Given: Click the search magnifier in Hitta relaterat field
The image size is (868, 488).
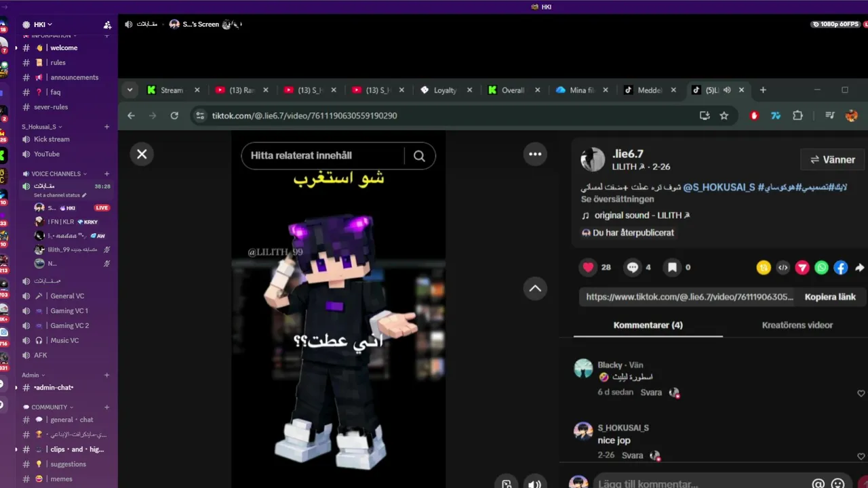Looking at the screenshot, I should [419, 156].
